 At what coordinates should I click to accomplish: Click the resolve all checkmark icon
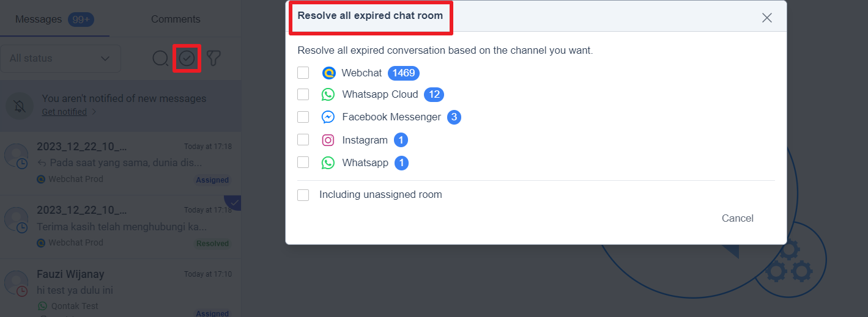187,59
